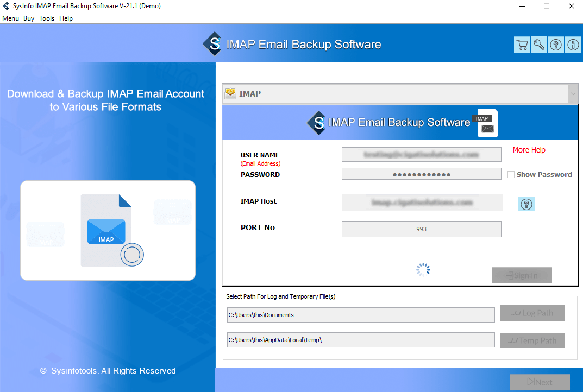This screenshot has width=583, height=392.
Task: Click the IMAP envelope file icon in banner
Action: pyautogui.click(x=486, y=123)
